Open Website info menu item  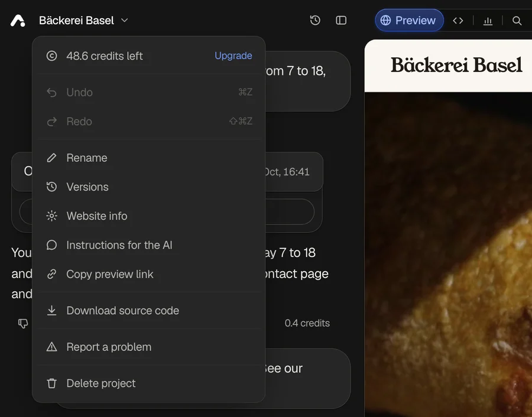point(149,216)
